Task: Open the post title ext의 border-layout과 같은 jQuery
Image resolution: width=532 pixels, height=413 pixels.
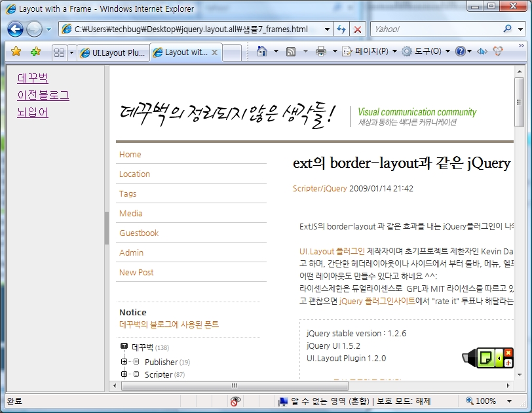Action: point(402,163)
